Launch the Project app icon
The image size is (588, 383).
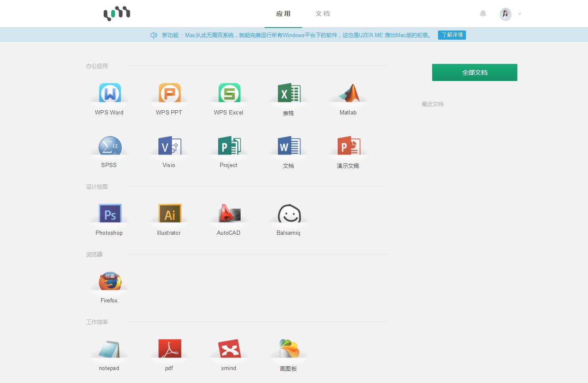tap(229, 146)
